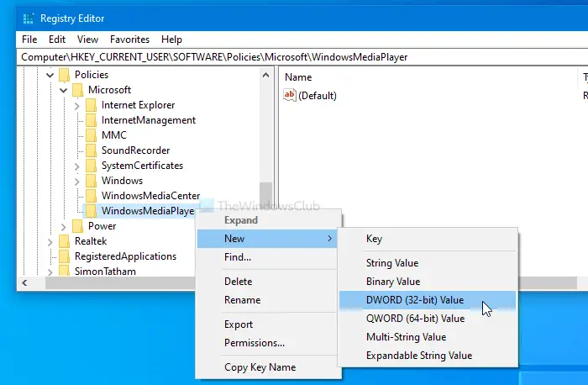The height and width of the screenshot is (385, 588).
Task: Click the WindowsMediaPlayer folder icon
Action: 91,211
